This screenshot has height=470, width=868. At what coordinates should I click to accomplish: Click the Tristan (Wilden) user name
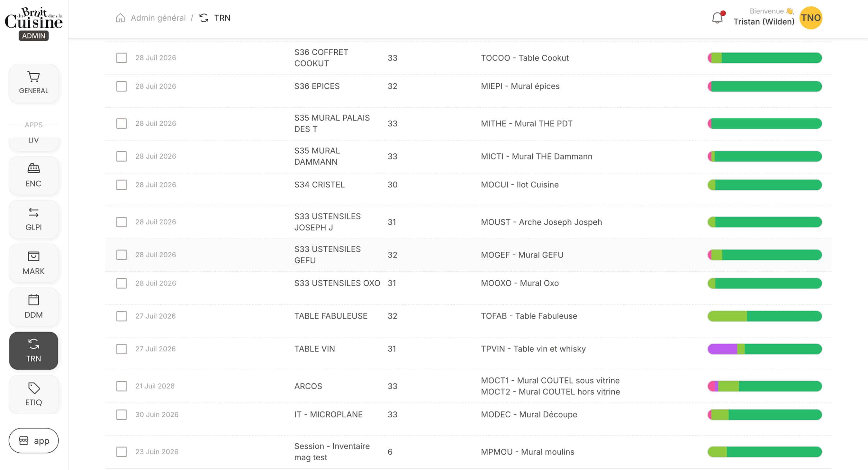pos(764,22)
